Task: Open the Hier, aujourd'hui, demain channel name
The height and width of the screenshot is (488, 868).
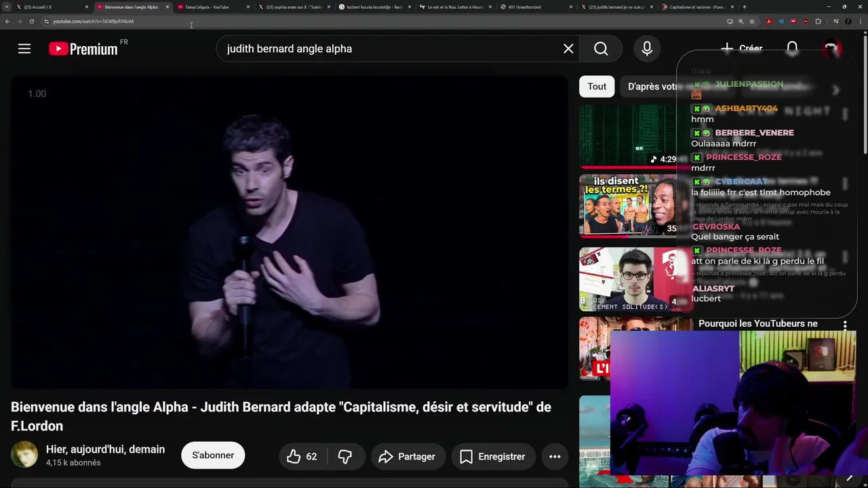Action: coord(105,449)
